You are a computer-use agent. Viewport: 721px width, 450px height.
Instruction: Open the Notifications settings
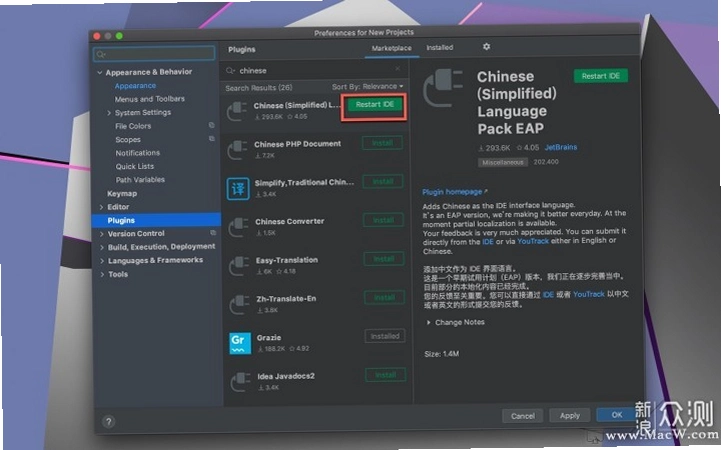pyautogui.click(x=137, y=153)
